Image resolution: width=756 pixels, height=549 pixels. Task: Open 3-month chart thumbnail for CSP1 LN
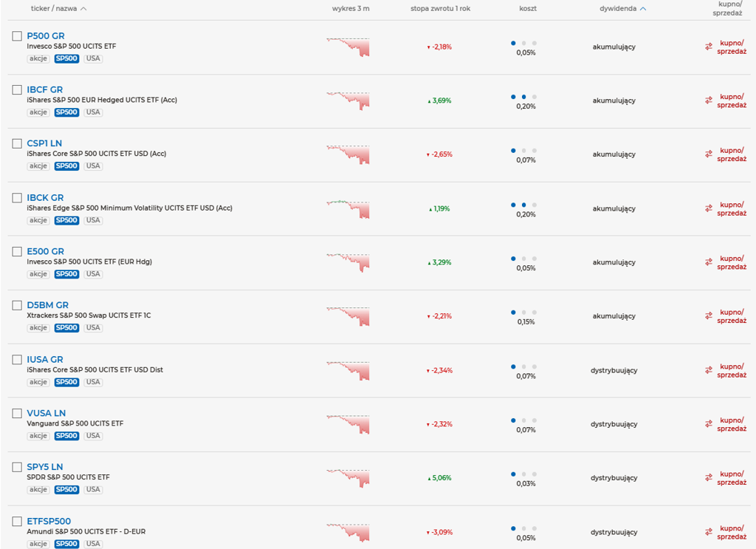click(348, 154)
